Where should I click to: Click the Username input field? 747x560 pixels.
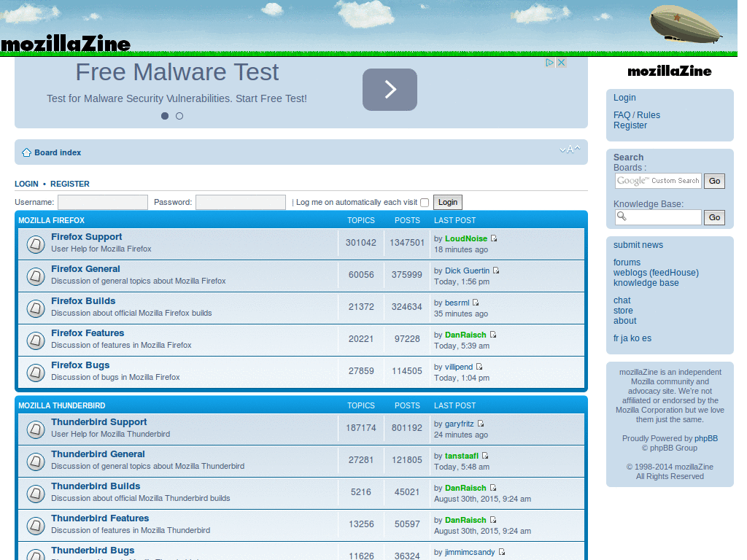click(102, 203)
